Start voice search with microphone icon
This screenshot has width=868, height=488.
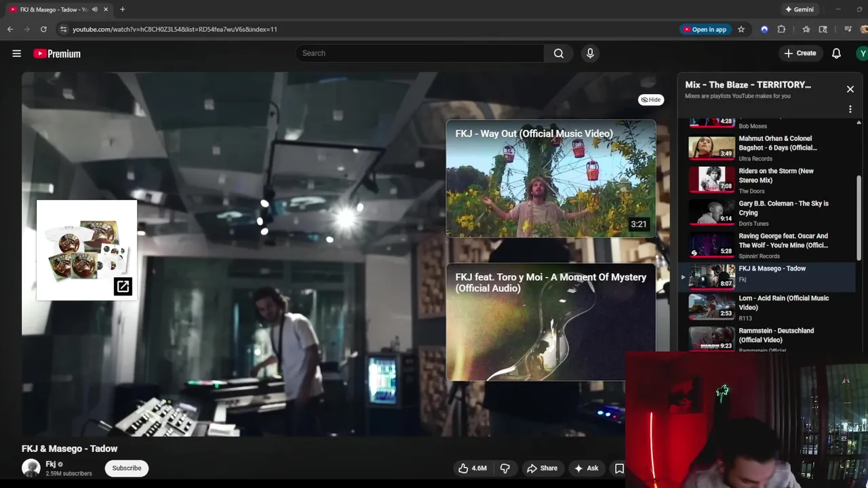[590, 53]
